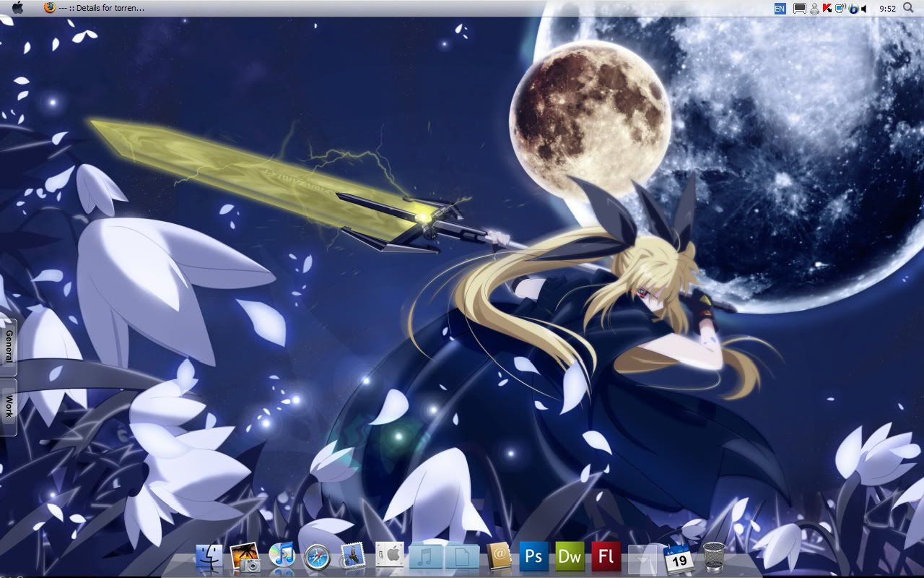Image resolution: width=924 pixels, height=578 pixels.
Task: Open the on-screen keyboard tray icon
Action: (x=799, y=9)
